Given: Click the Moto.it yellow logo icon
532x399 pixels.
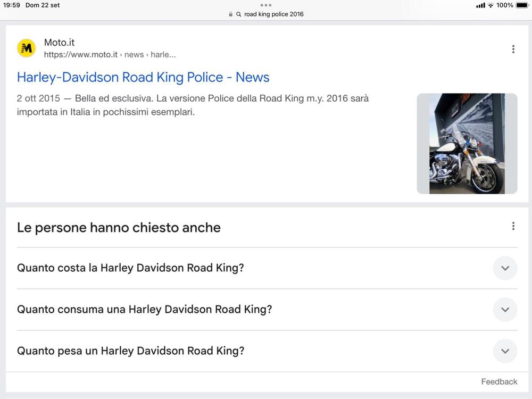Looking at the screenshot, I should tap(26, 48).
